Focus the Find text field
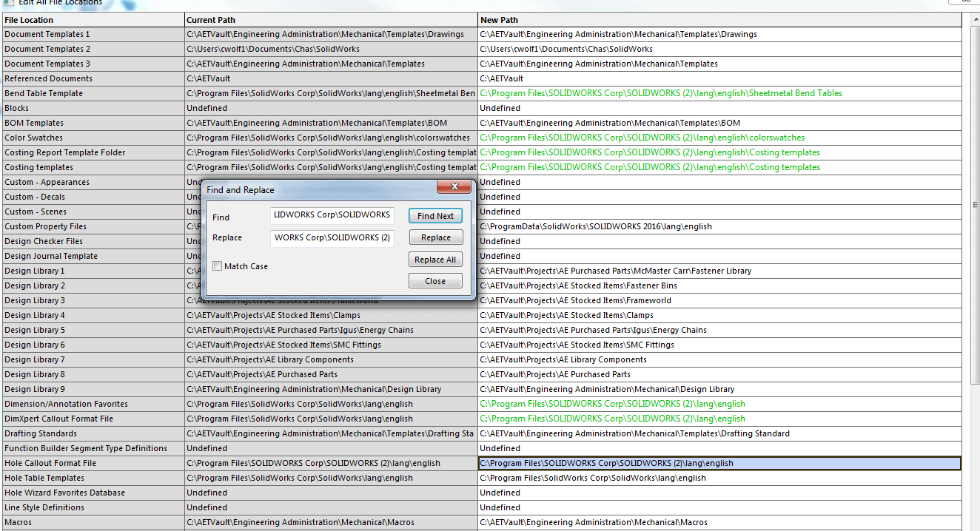Screen dimensions: 980x531 (332, 215)
